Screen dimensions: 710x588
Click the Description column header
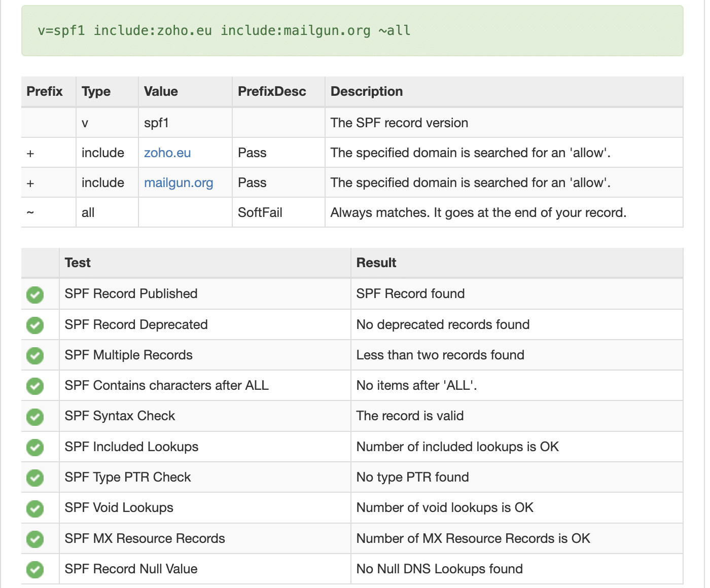366,91
